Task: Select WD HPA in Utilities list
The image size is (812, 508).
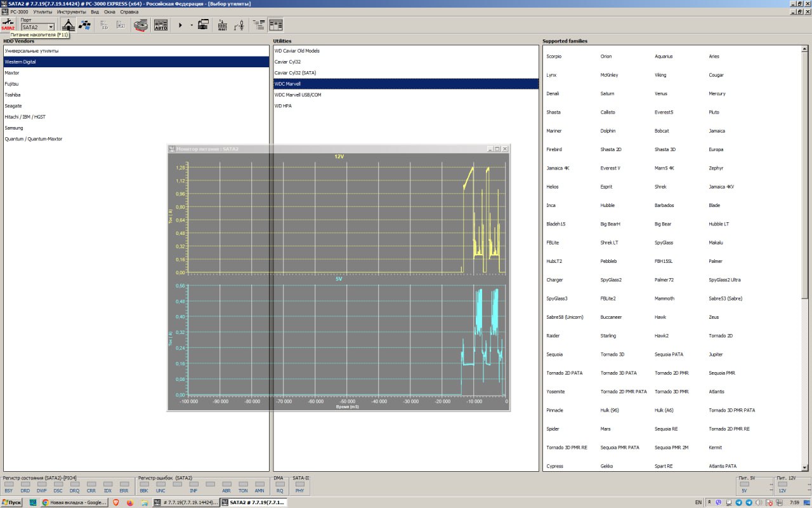Action: click(283, 106)
